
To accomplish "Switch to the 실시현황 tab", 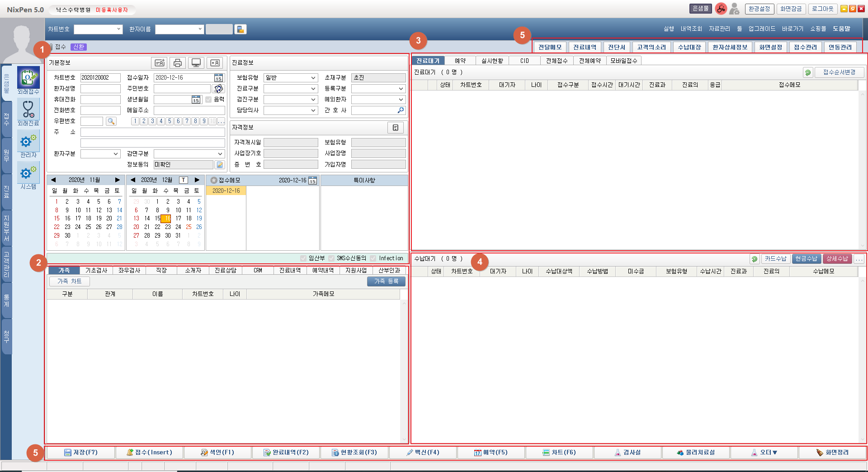I will (x=492, y=61).
